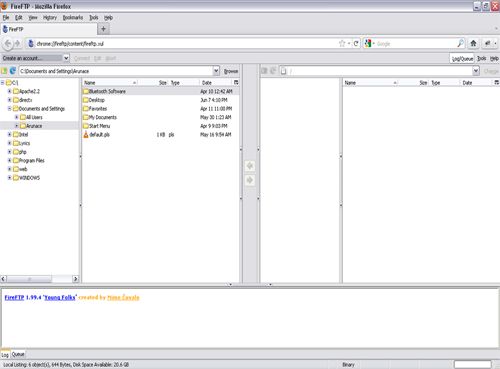Expand the php folder node
Image resolution: width=500 pixels, height=369 pixels.
(x=10, y=152)
